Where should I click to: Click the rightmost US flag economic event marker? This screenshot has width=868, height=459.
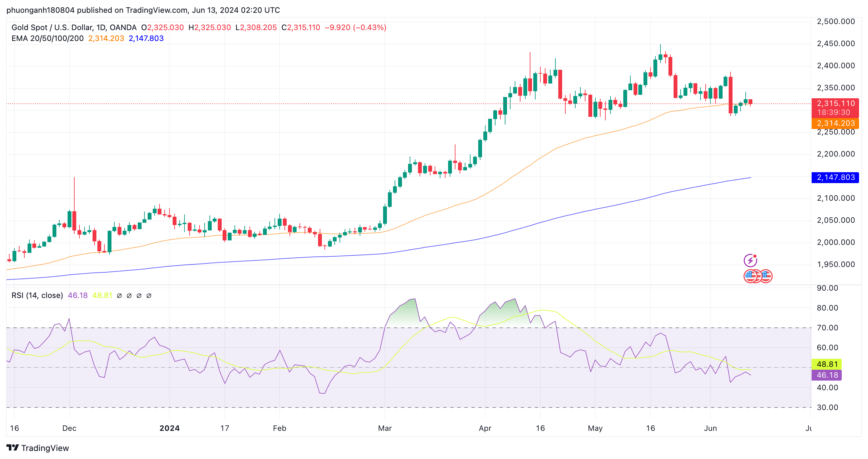pyautogui.click(x=766, y=276)
